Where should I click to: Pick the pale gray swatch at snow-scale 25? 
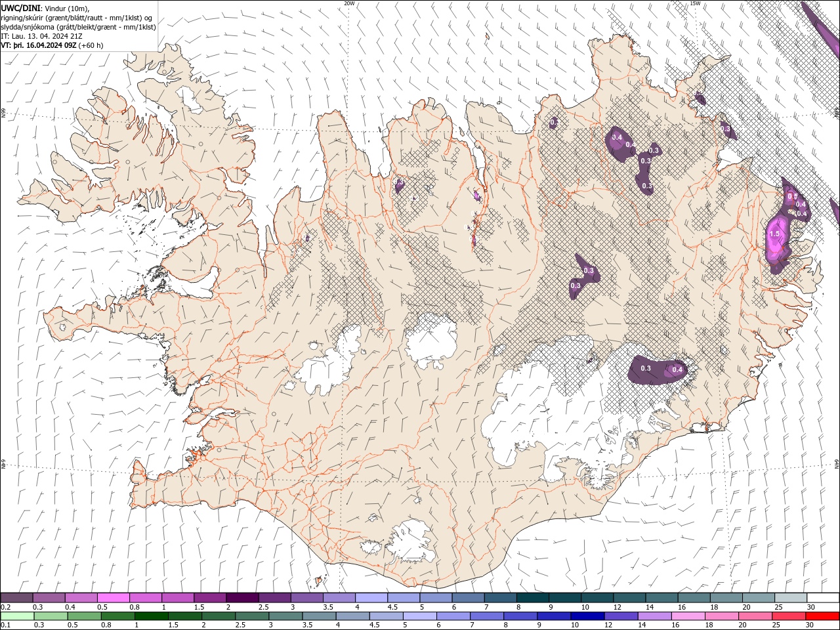(x=791, y=598)
